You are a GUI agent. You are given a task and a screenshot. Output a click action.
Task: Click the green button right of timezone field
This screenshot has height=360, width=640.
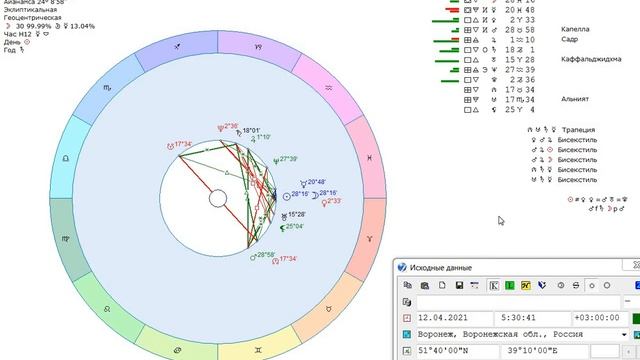636,318
